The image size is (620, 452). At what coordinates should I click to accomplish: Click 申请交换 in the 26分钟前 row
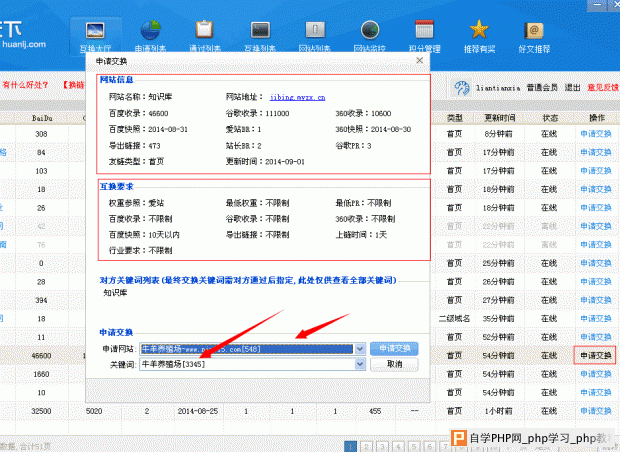595,282
